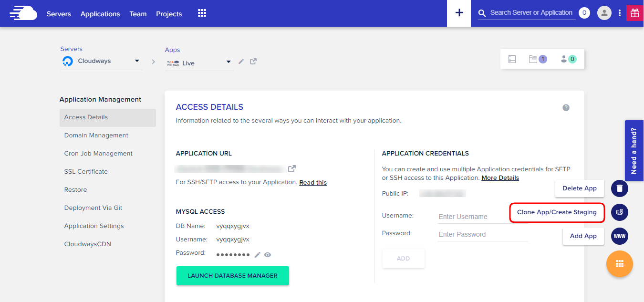Click the apps folder icon showing count 1
The image size is (644, 302).
(538, 58)
